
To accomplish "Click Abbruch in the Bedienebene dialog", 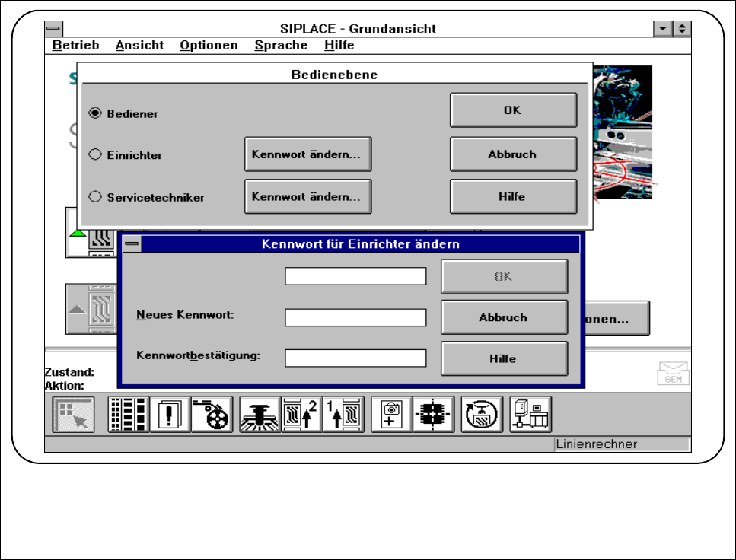I will [513, 154].
